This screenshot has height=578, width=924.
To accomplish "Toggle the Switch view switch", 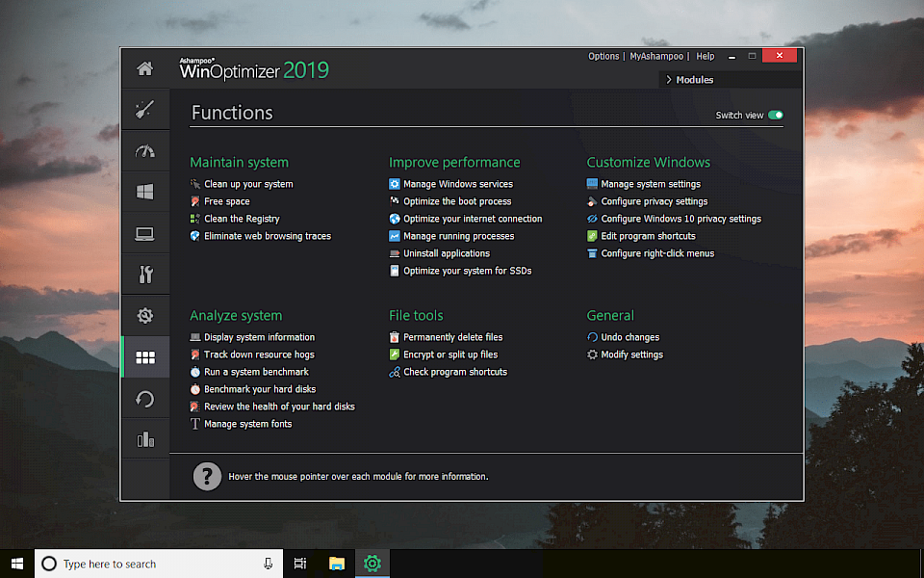I will coord(776,115).
